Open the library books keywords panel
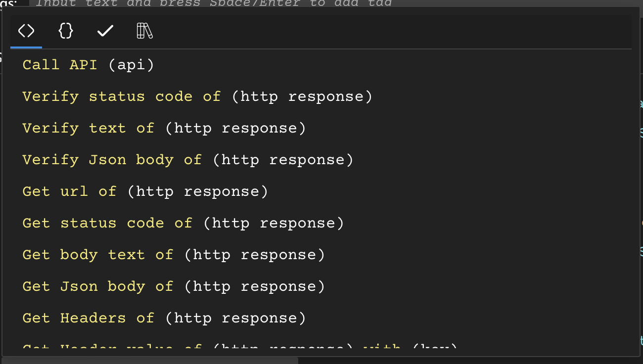Screen dimensions: 643x364 coord(144,31)
